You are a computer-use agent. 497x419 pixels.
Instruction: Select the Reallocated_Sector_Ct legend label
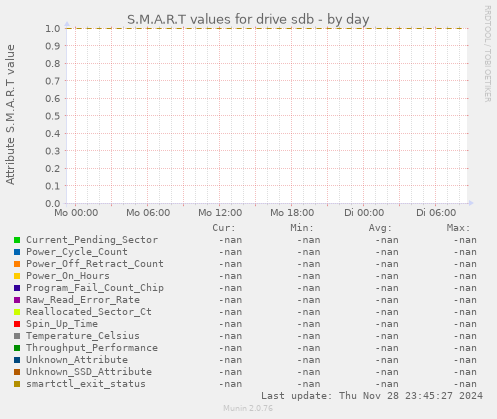(89, 312)
